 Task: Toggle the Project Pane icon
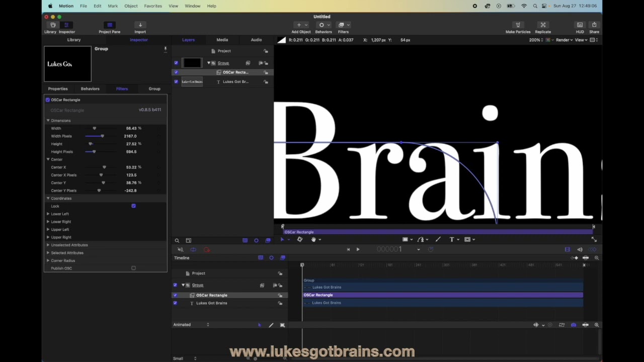[109, 25]
